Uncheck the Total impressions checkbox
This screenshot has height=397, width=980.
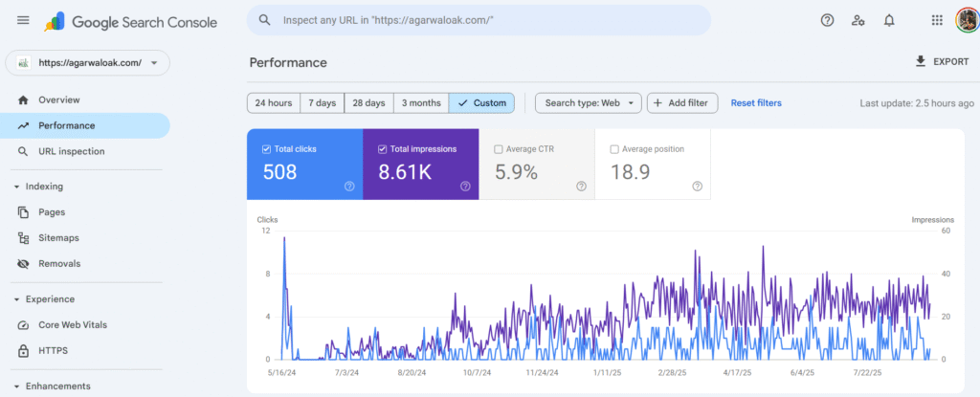[383, 149]
